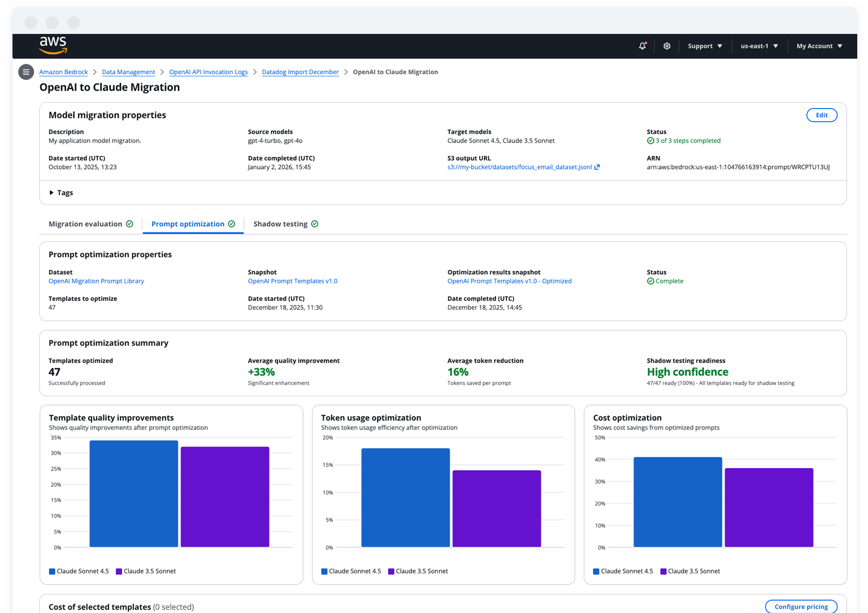The width and height of the screenshot is (868, 613).
Task: Click the purple Claude 3.5 Sonnet swatch under Token usage
Action: coord(391,571)
